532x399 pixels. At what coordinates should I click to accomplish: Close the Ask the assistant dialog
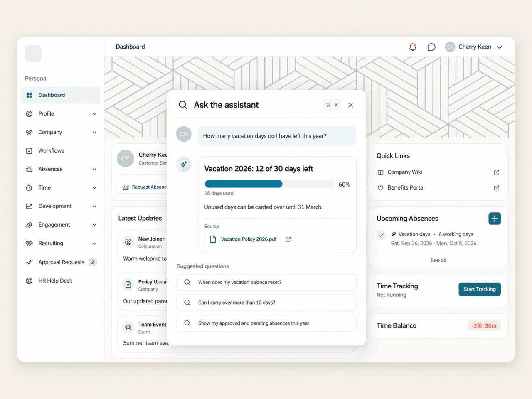(x=351, y=105)
